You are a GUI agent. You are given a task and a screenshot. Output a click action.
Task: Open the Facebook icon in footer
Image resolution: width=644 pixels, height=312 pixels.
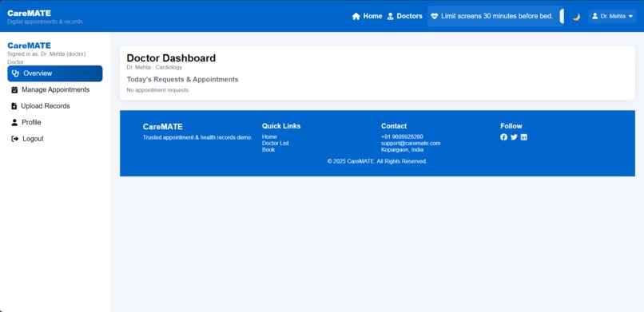click(504, 137)
